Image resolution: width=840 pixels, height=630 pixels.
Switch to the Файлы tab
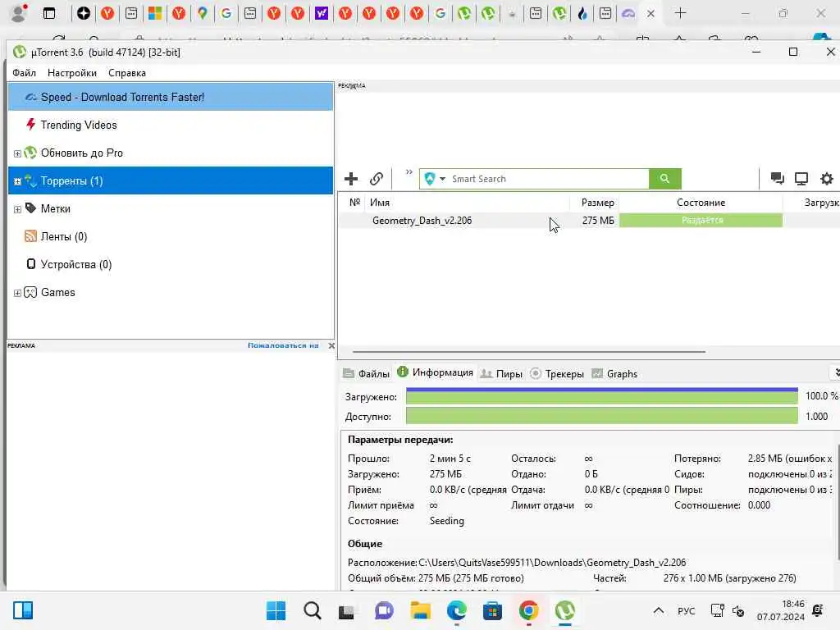(367, 373)
